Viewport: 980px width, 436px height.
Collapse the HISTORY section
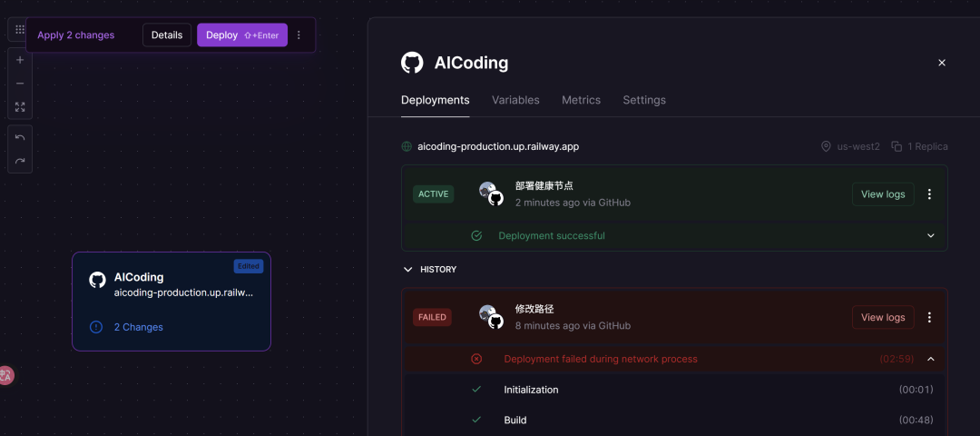coord(408,270)
